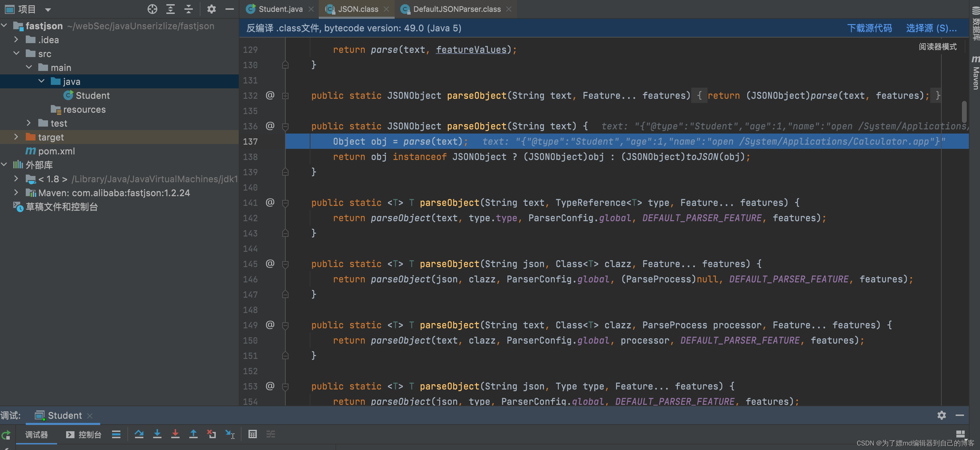Image resolution: width=980 pixels, height=450 pixels.
Task: Collapse the 外部库 external libraries node
Action: tap(4, 164)
